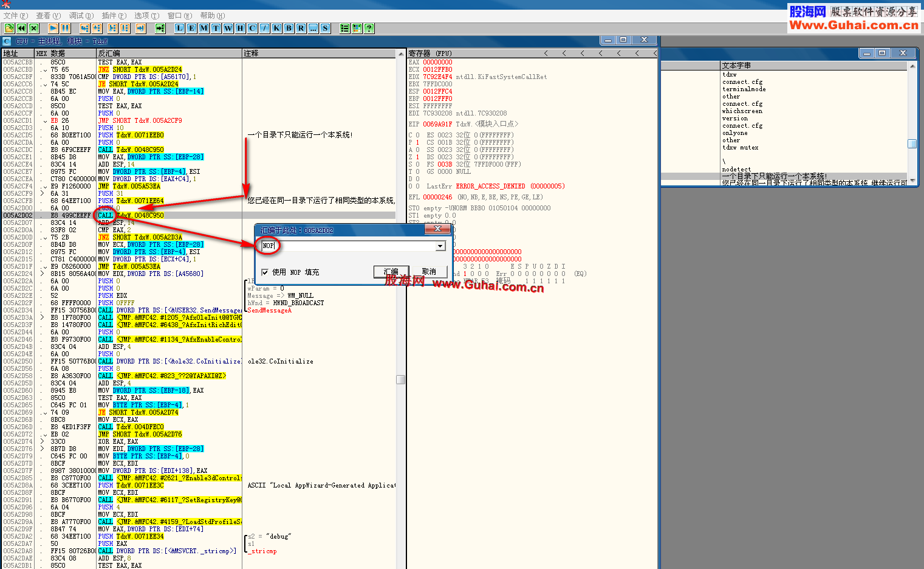Viewport: 924px width, 569px height.
Task: Open Source window with S icon
Action: pos(325,28)
